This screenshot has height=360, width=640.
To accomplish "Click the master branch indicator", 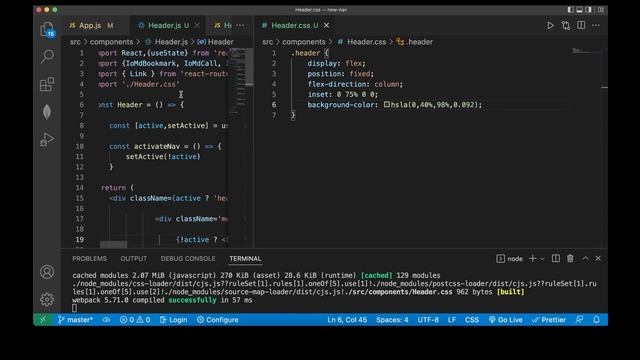I will pos(76,320).
